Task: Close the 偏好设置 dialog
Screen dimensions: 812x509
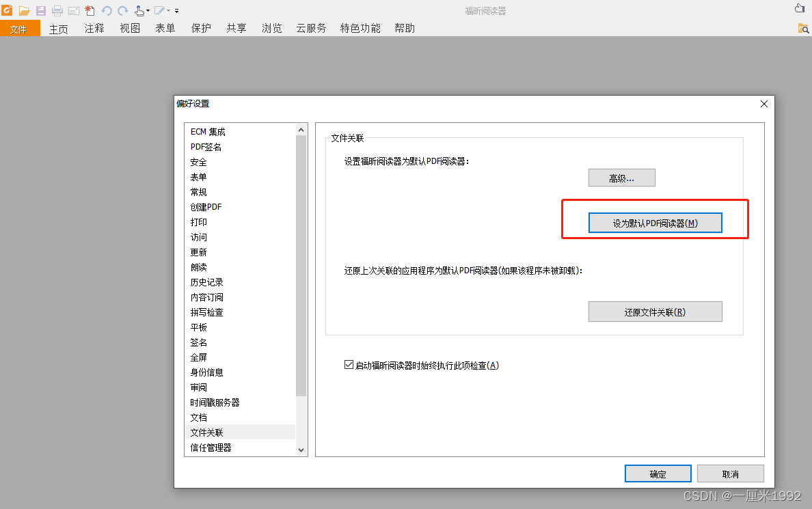Action: click(x=764, y=104)
